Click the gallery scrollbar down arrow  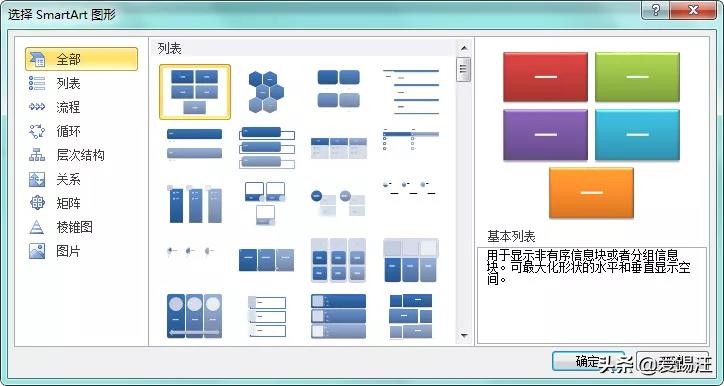(x=464, y=336)
